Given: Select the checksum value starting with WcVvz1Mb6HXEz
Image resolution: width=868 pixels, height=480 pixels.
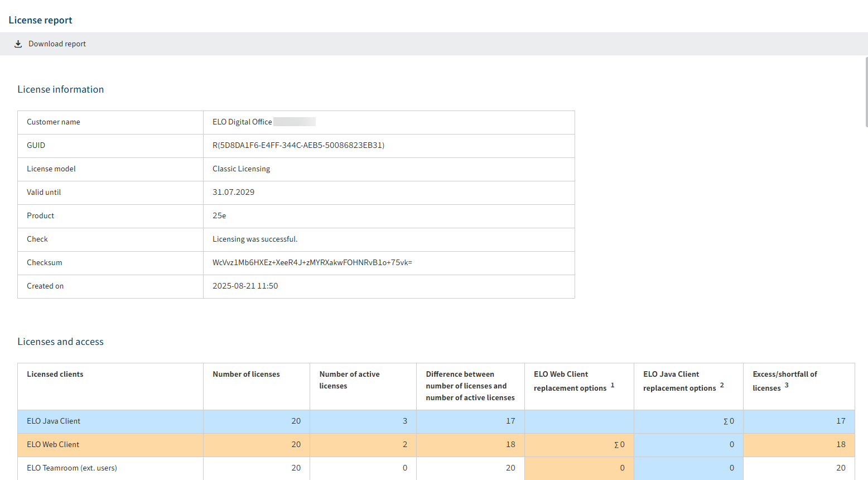Looking at the screenshot, I should 312,263.
